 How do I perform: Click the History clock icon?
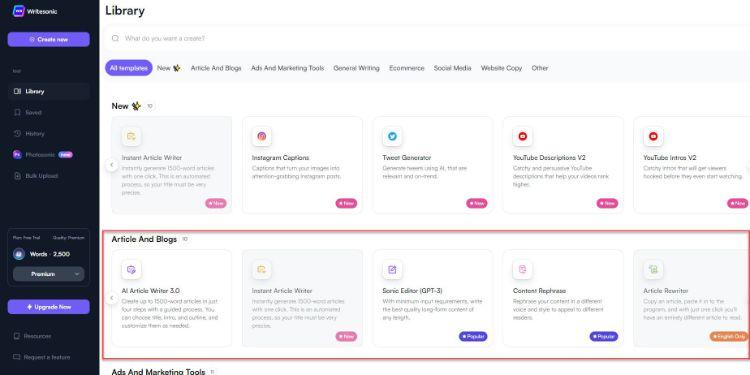[x=17, y=133]
